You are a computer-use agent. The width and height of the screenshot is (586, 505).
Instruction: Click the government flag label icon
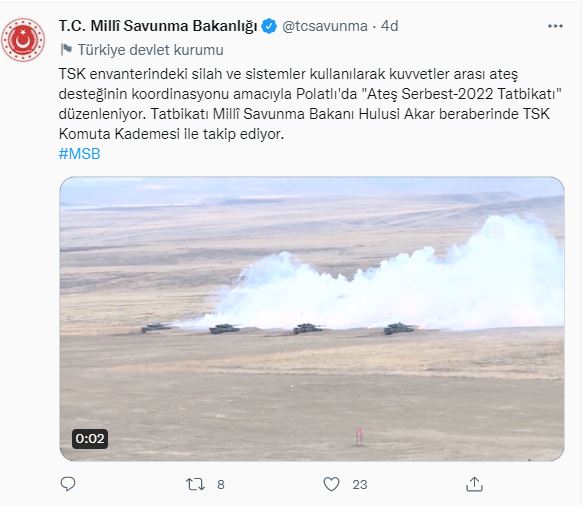[66, 49]
